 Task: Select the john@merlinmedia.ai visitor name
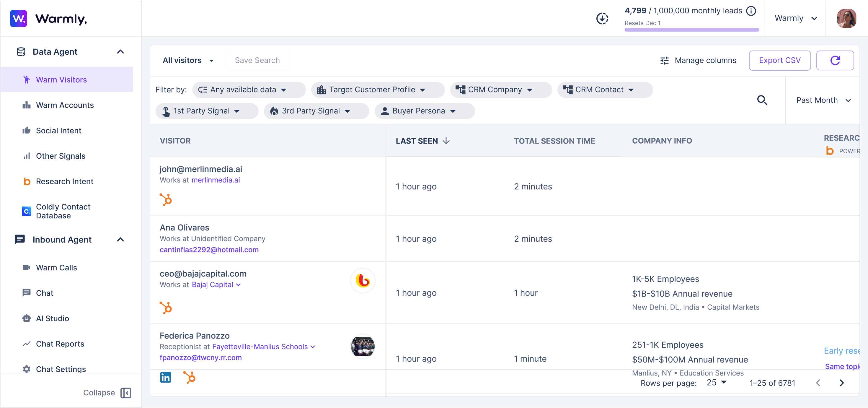(x=201, y=169)
